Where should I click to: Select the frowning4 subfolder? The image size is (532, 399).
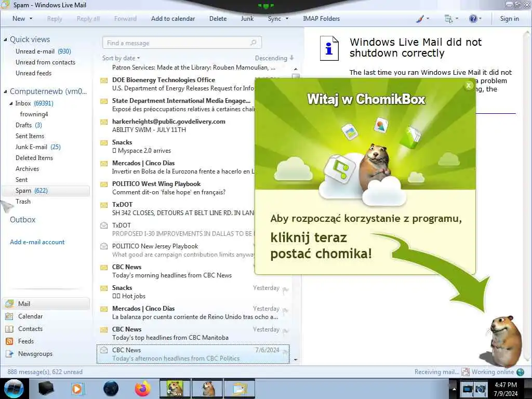(34, 114)
